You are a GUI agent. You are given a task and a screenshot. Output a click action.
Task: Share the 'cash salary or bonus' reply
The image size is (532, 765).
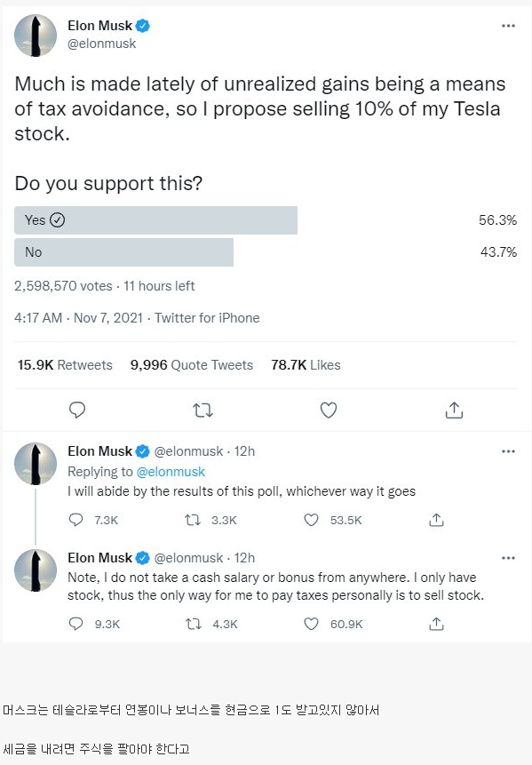436,624
